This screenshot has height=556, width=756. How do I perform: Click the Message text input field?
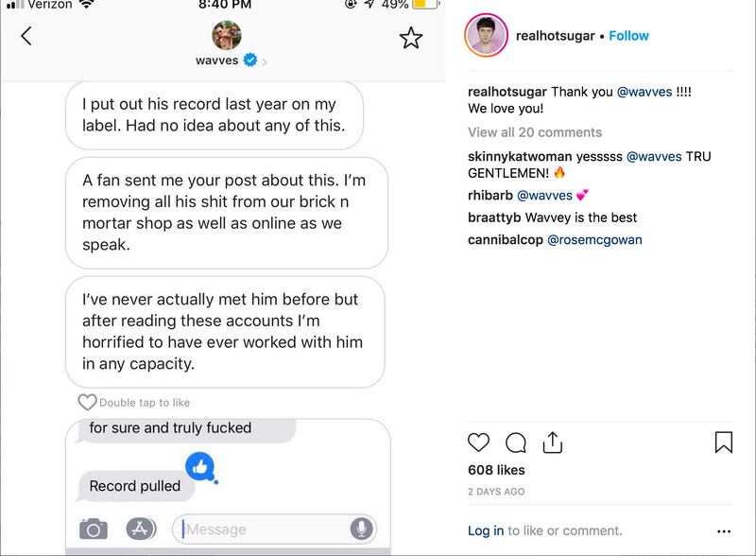tap(265, 530)
